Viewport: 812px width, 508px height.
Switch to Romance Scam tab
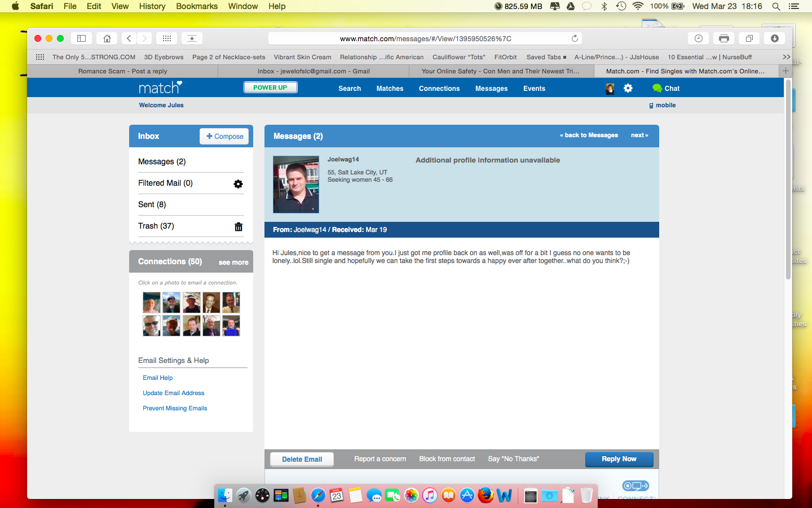(x=122, y=71)
